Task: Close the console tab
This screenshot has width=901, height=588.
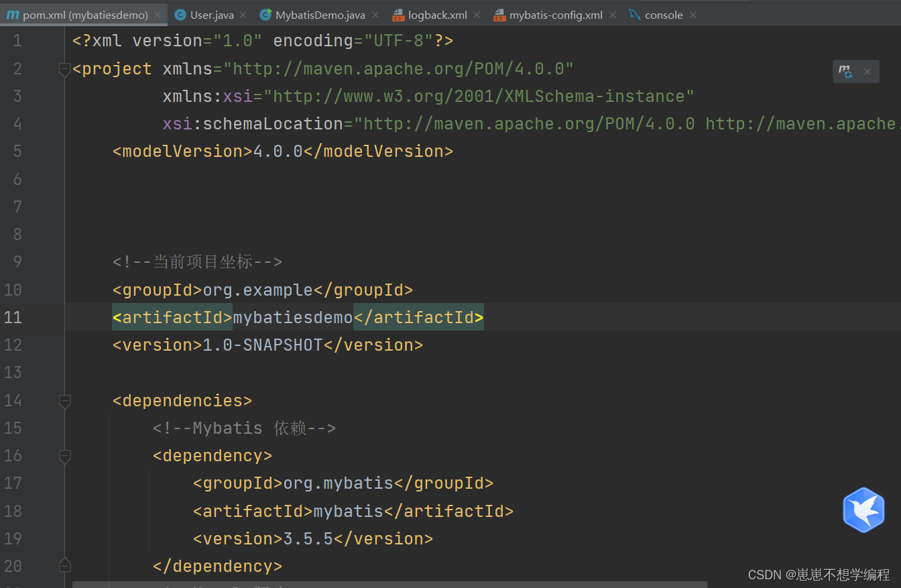Action: tap(693, 15)
